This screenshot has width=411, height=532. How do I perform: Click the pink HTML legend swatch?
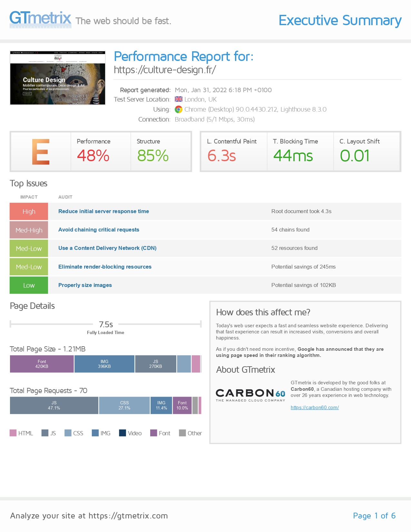[x=13, y=433]
